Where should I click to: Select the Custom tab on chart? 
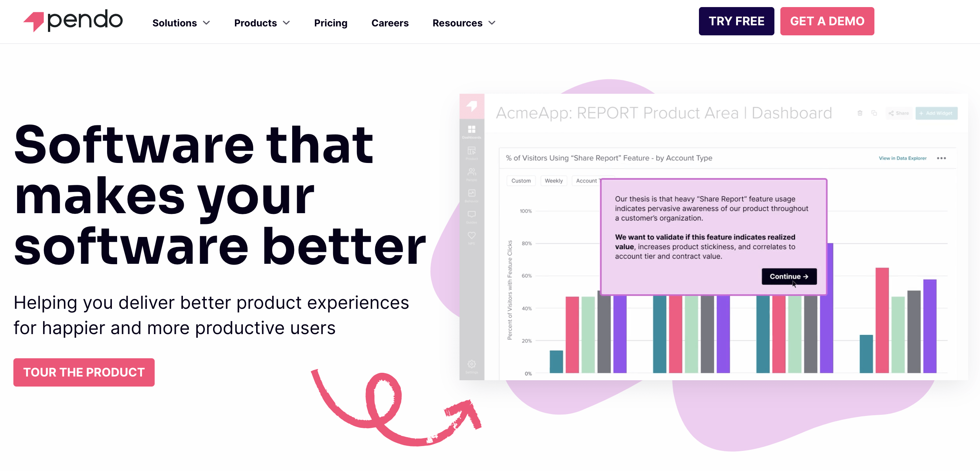[521, 181]
